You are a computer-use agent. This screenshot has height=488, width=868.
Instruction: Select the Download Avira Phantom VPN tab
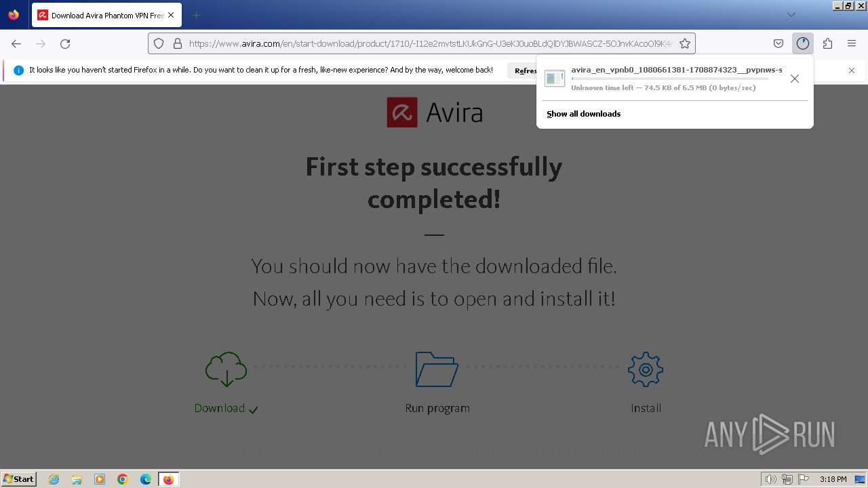106,15
